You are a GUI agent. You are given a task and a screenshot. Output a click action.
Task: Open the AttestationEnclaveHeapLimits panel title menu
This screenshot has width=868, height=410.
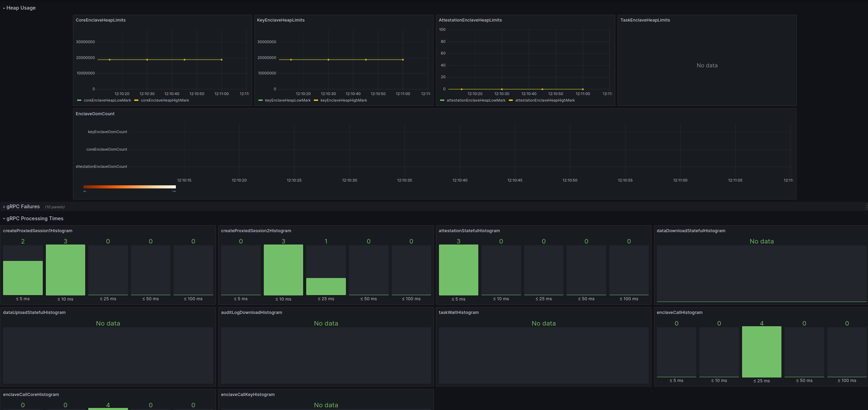tap(470, 20)
